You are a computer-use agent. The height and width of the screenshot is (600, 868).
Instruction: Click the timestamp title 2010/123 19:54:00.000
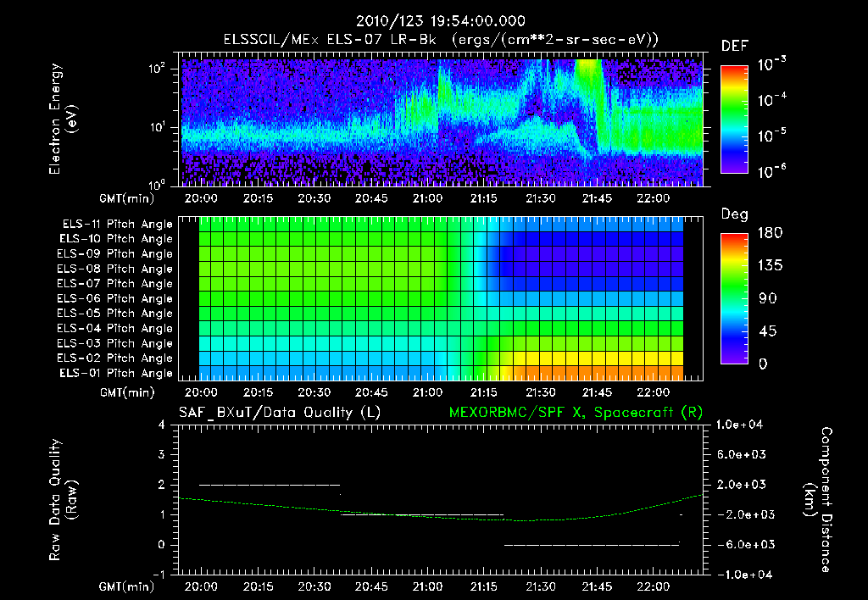440,21
